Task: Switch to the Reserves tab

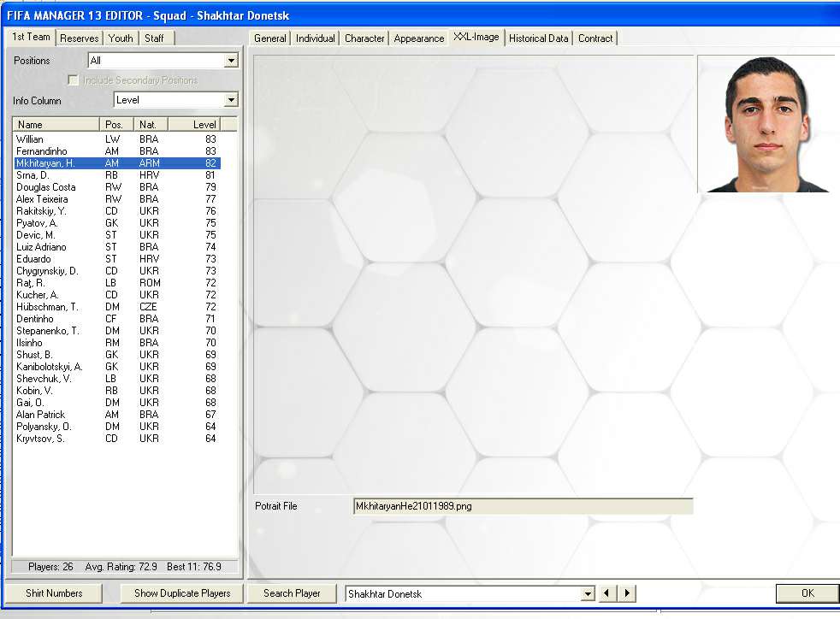Action: pos(80,38)
